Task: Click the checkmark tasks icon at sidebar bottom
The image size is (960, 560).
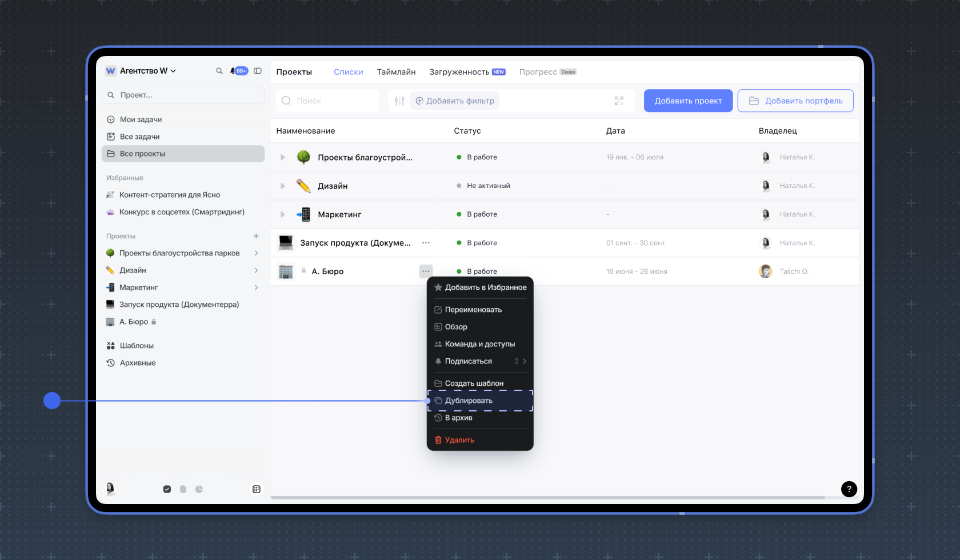Action: click(167, 489)
